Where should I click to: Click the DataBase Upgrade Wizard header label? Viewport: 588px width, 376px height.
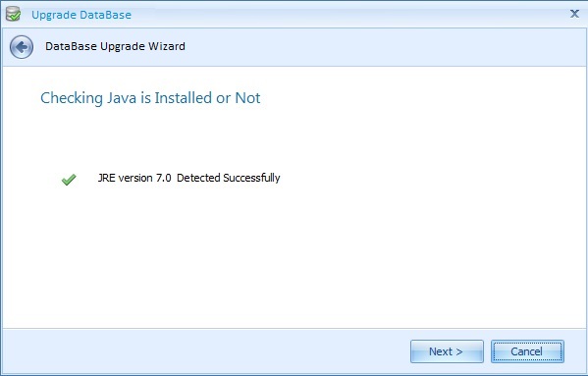[115, 46]
